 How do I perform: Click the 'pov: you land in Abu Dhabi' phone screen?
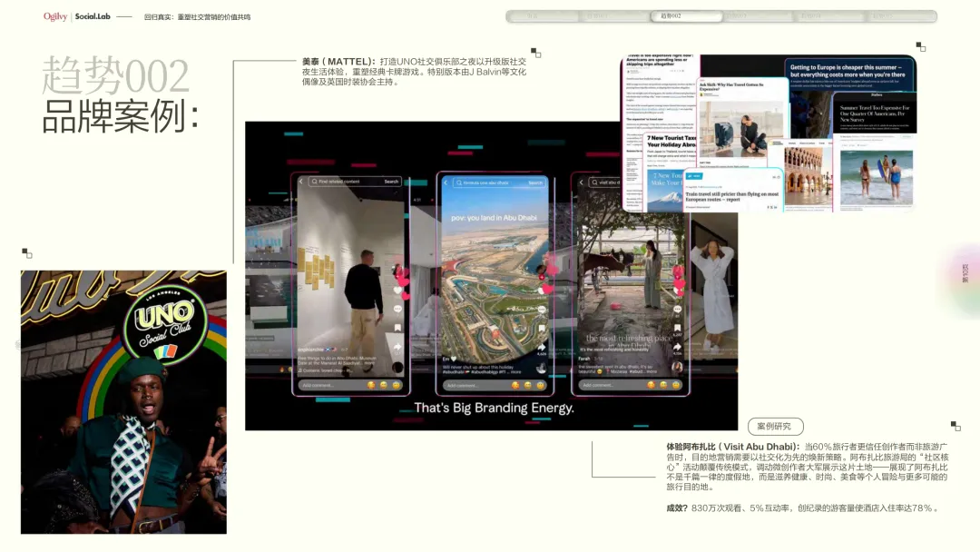tap(495, 284)
